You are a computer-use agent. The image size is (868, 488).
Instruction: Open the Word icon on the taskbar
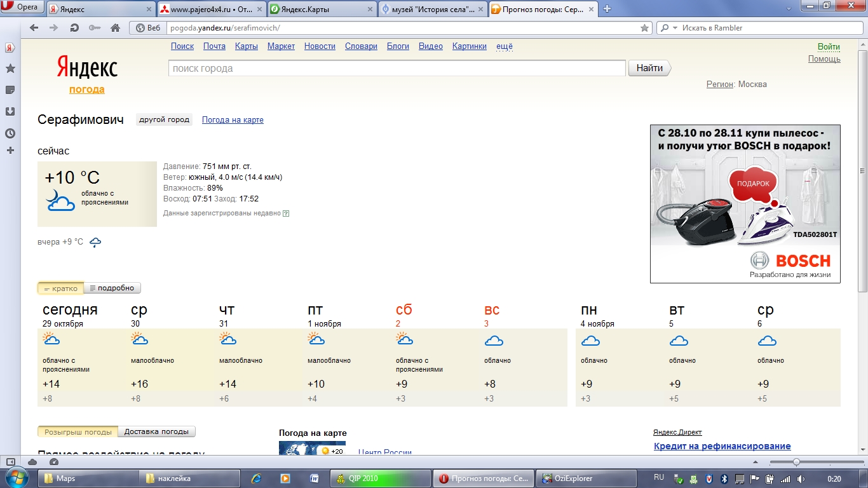point(314,478)
